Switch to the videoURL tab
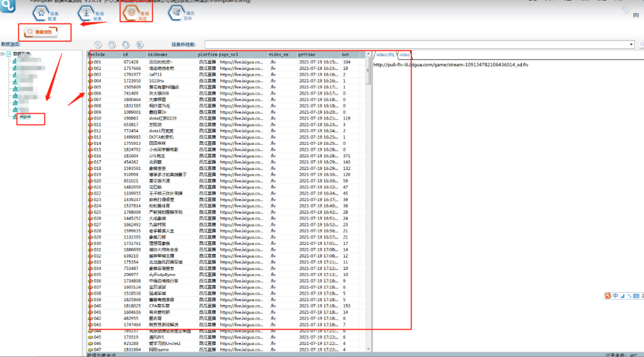Screen dimensions: 644x357 coord(385,55)
